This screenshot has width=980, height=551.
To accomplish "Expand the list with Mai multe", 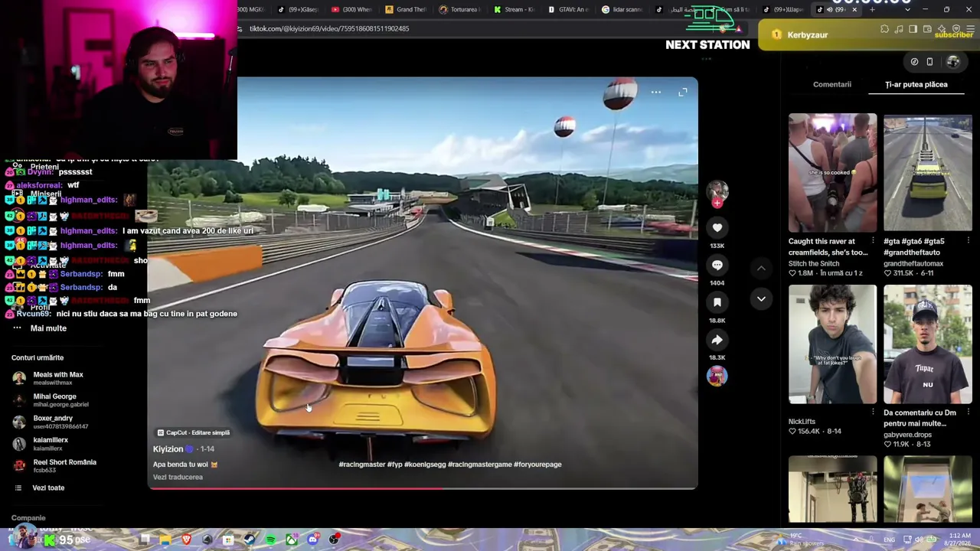I will tap(48, 328).
